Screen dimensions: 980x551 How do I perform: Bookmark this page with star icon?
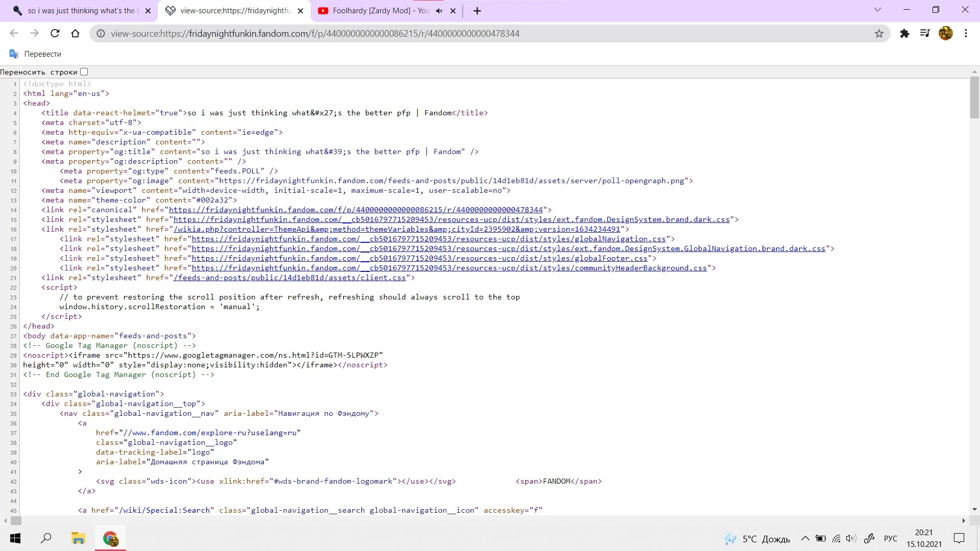tap(879, 34)
